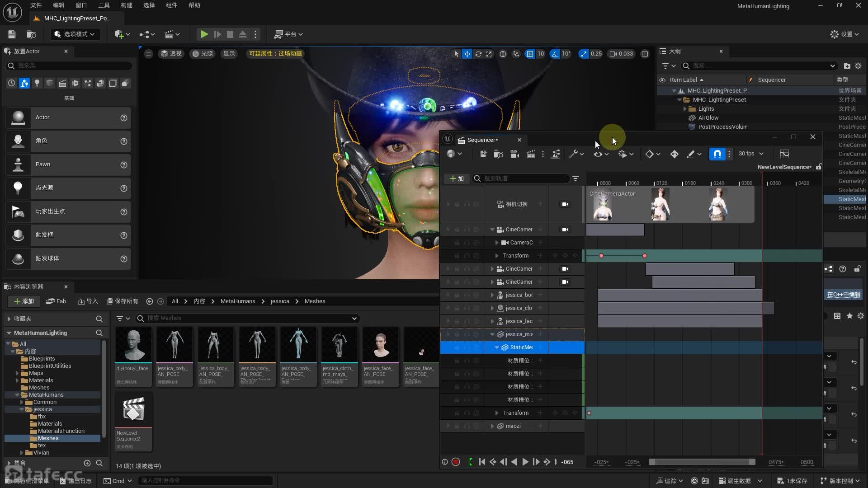Click the 导入 import button
Viewport: 868px width, 488px height.
[88, 301]
